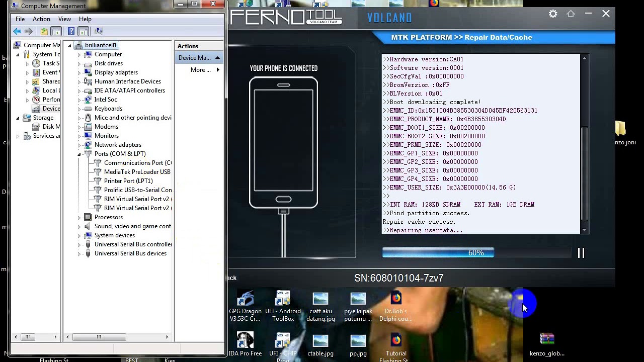Open the Action menu
This screenshot has width=644, height=362.
click(41, 19)
